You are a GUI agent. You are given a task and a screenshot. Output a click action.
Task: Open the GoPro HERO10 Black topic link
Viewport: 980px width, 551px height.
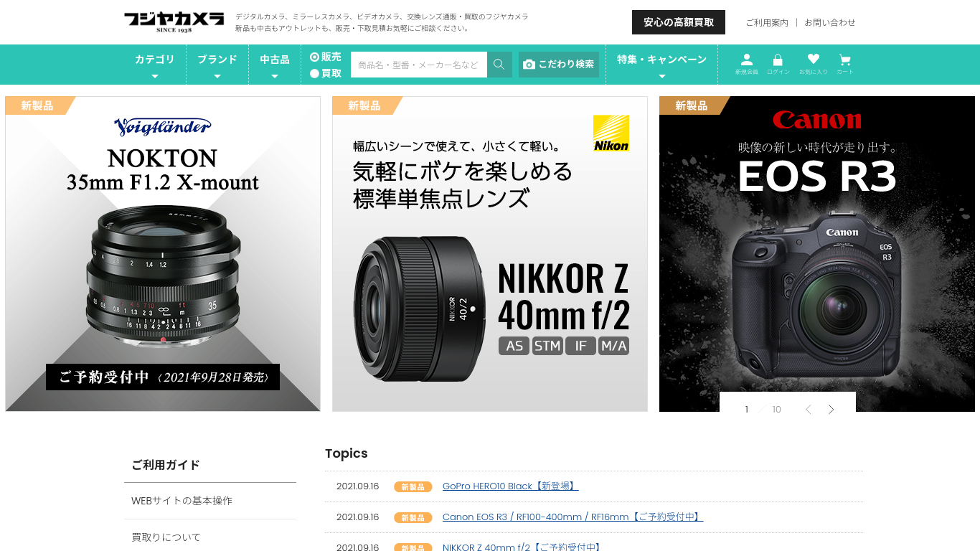510,486
